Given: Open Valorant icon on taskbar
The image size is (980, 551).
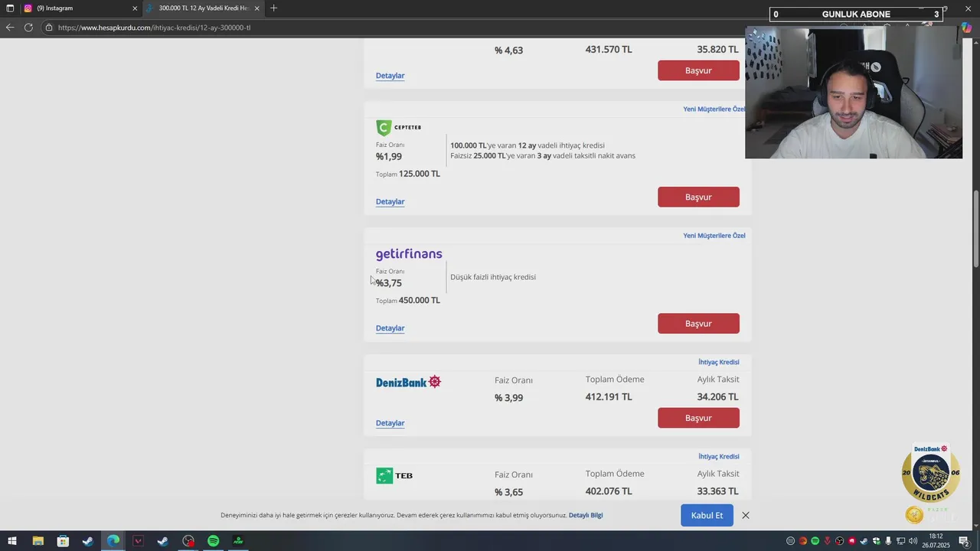Looking at the screenshot, I should [x=138, y=541].
